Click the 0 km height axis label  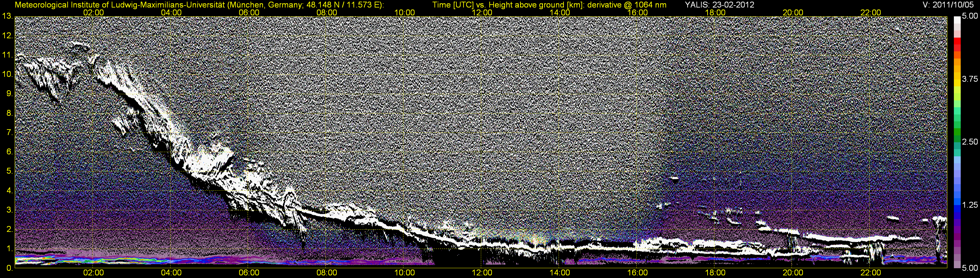coord(9,268)
